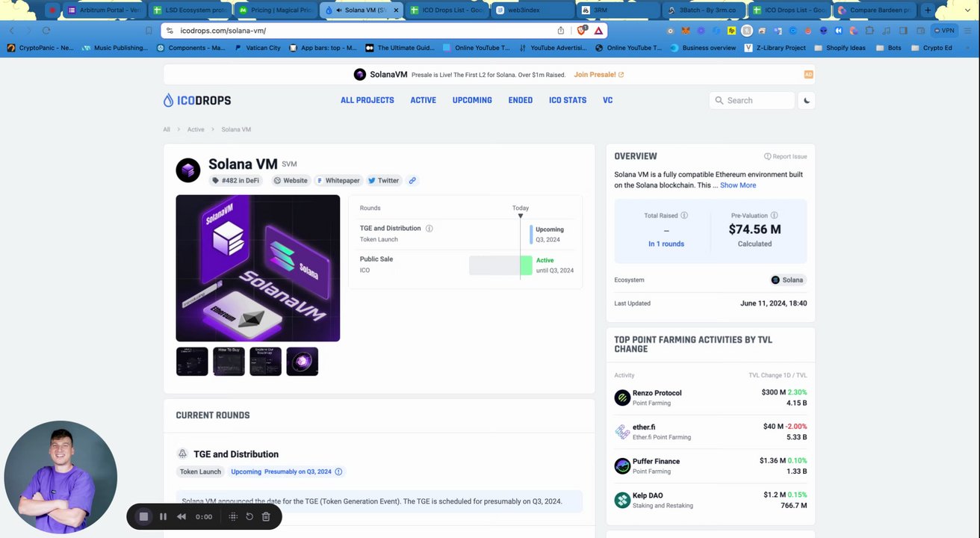Open ENDED menu item
This screenshot has height=538, width=980.
521,100
